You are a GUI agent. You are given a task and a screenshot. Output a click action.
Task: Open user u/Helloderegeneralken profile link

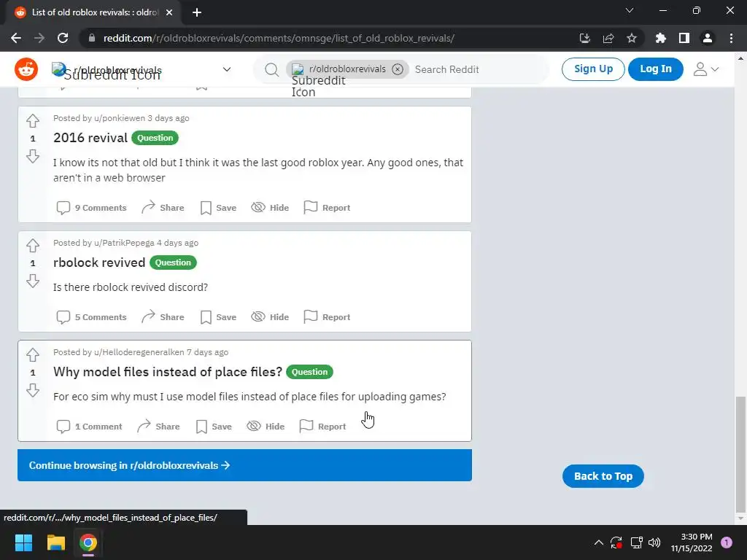(139, 352)
